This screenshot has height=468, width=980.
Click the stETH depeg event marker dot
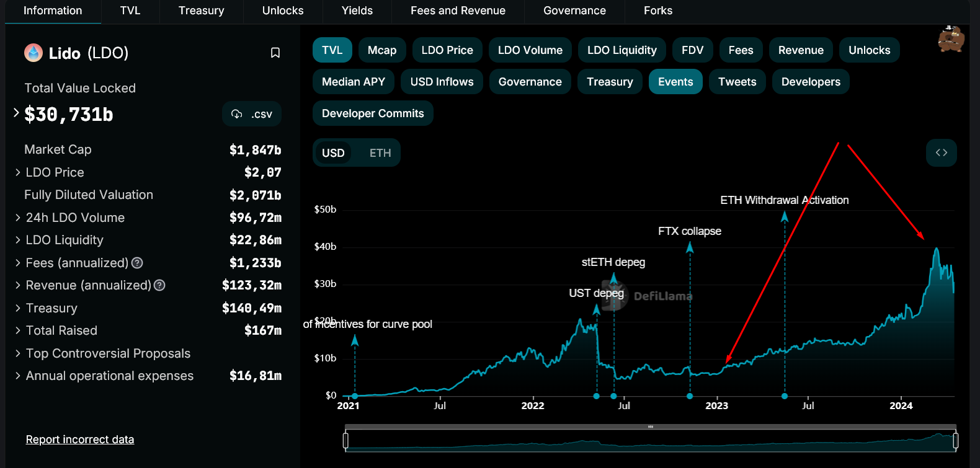tap(613, 396)
